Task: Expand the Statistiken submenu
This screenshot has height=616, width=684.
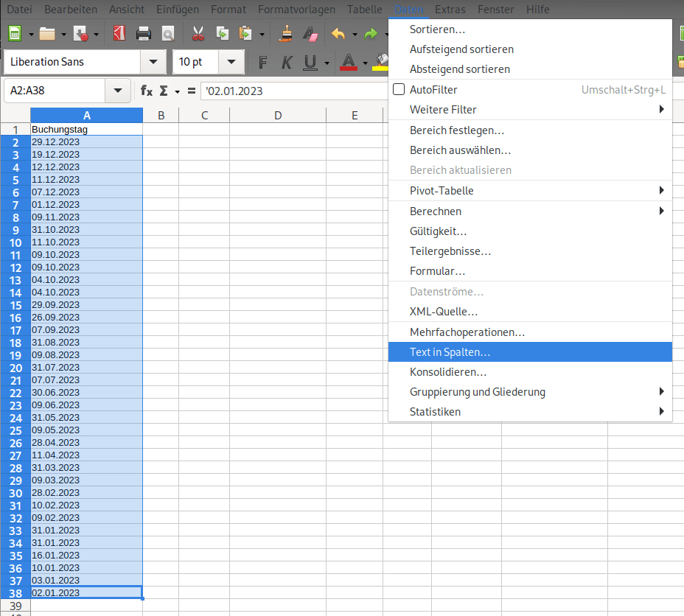Action: (x=530, y=412)
